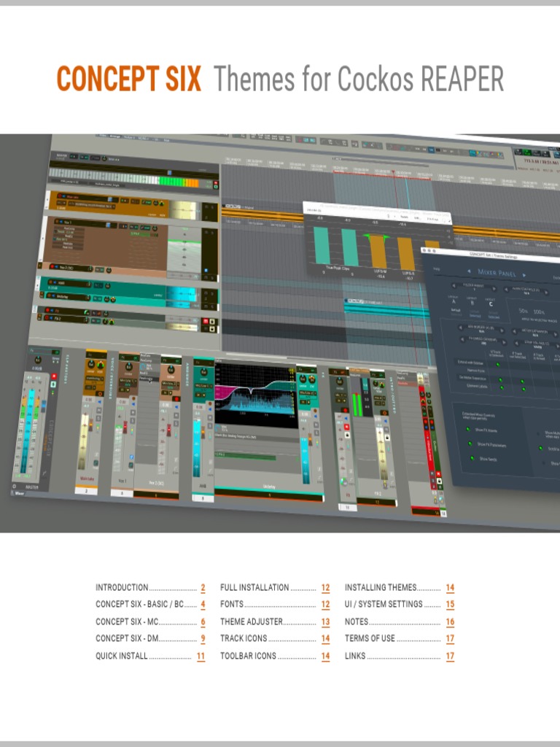Open the FONTS contents entry
Viewport: 560px width, 747px height.
(x=275, y=604)
